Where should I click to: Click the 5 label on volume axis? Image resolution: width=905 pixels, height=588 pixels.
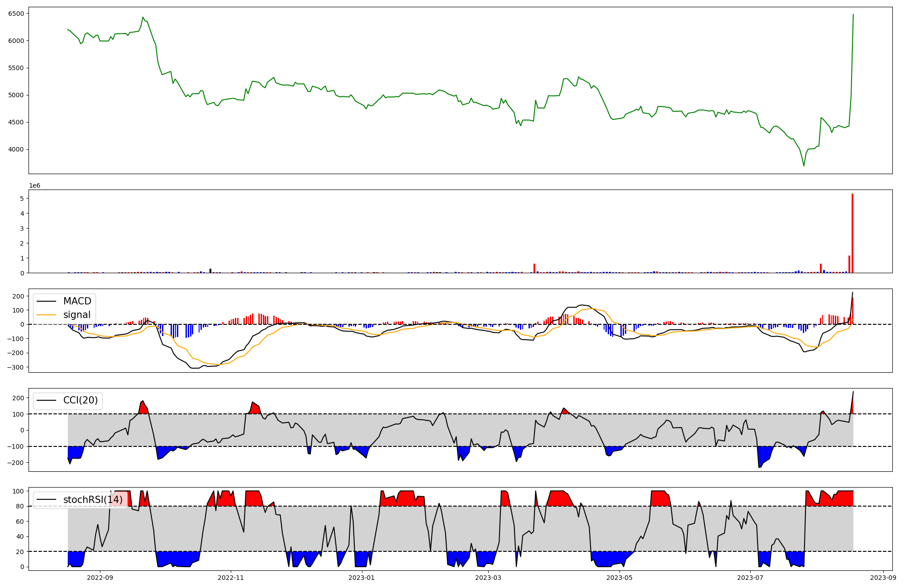22,199
